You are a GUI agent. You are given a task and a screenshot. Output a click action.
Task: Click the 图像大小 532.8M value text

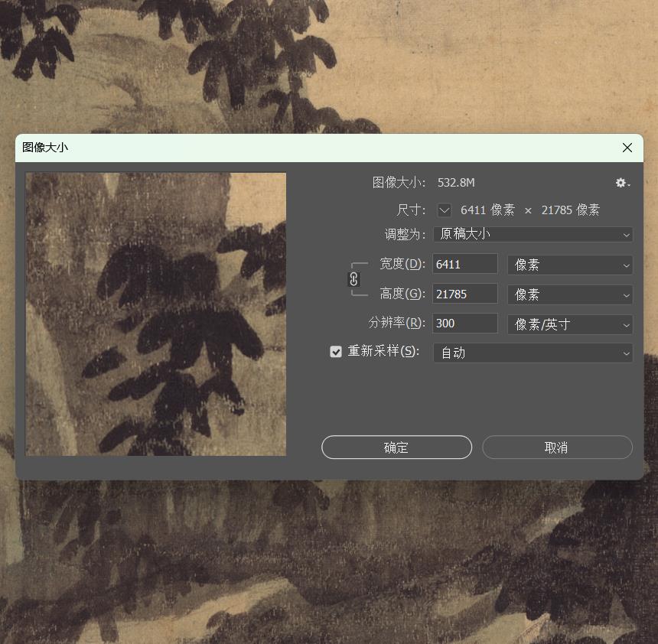coord(456,183)
